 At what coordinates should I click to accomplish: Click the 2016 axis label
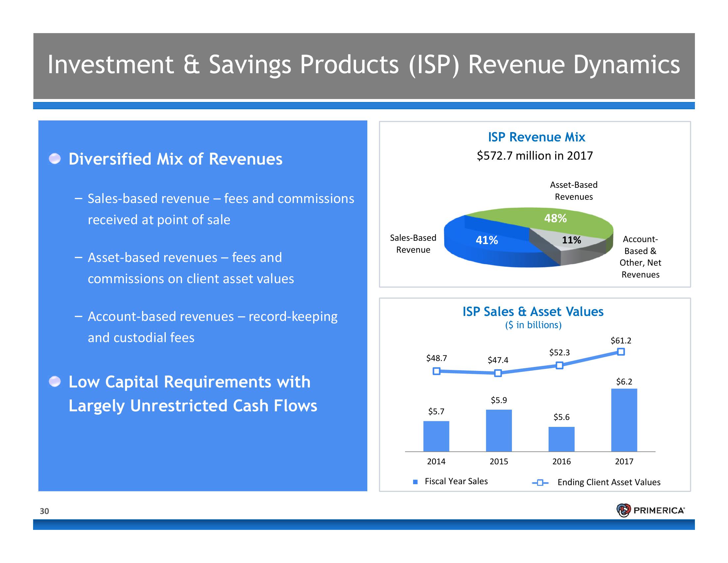[561, 462]
